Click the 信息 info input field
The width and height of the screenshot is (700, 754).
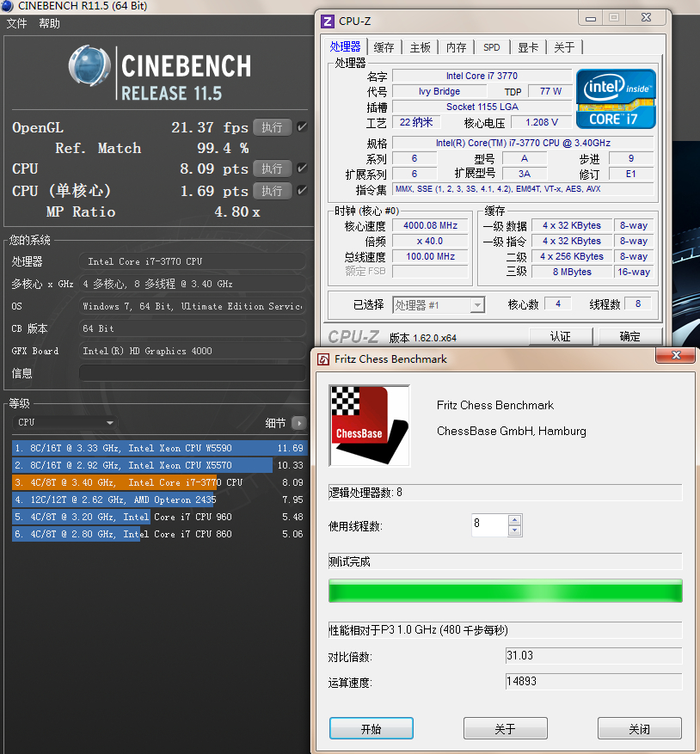point(193,372)
